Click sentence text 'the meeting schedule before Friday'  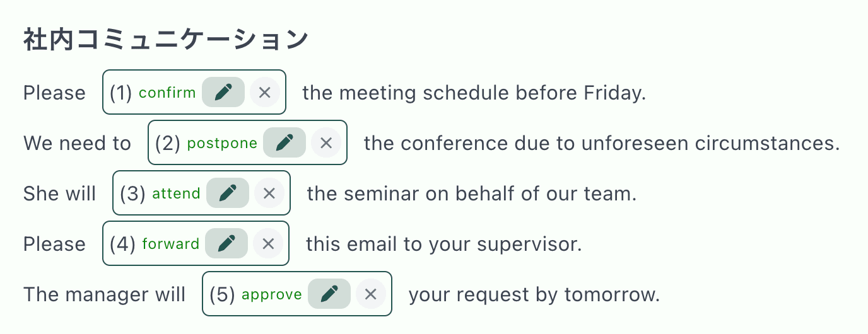[474, 93]
